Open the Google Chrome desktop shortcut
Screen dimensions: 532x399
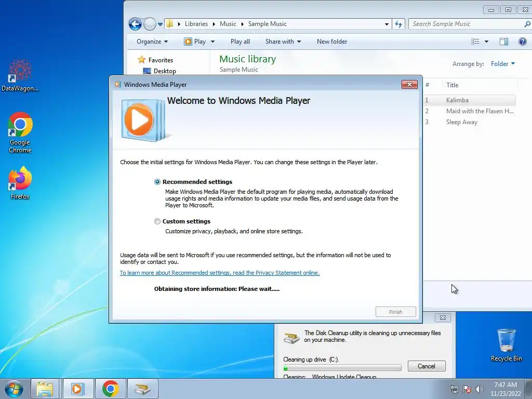[20, 132]
